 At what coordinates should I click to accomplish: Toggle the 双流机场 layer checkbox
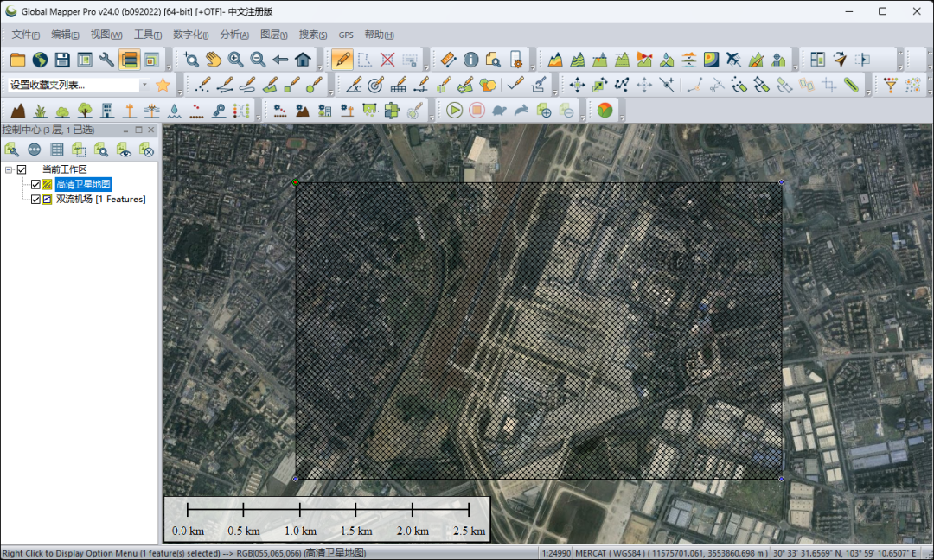35,199
